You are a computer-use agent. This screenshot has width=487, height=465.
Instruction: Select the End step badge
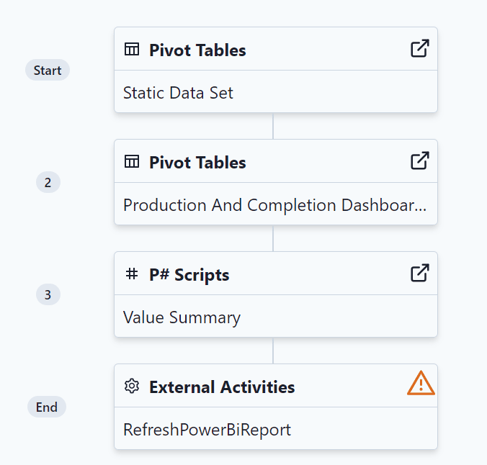tap(47, 407)
